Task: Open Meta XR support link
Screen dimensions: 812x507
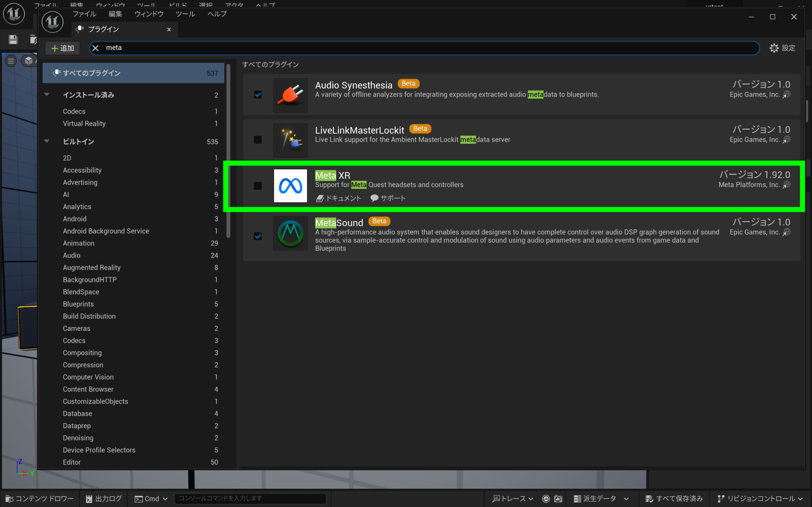Action: click(388, 198)
